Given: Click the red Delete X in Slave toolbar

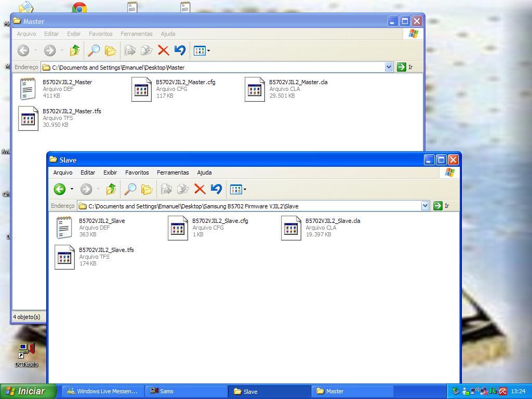Looking at the screenshot, I should [x=199, y=189].
